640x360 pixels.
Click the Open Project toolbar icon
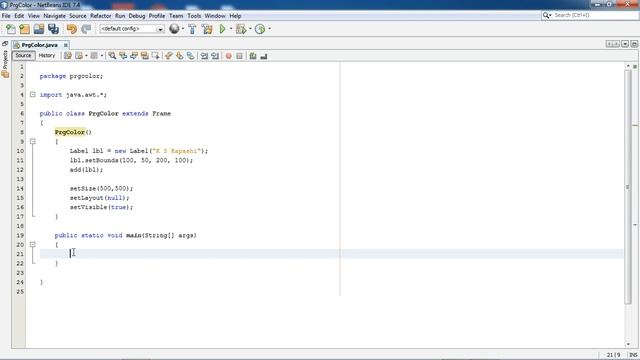(x=39, y=29)
